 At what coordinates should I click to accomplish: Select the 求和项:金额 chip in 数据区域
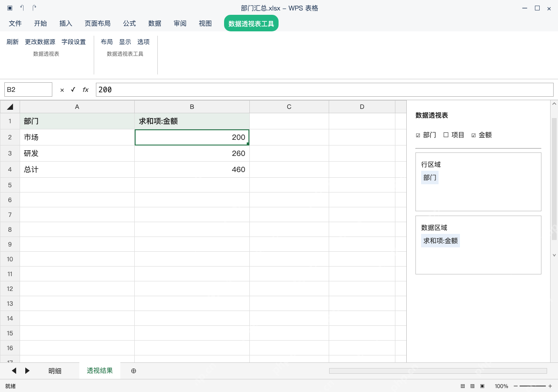[440, 240]
